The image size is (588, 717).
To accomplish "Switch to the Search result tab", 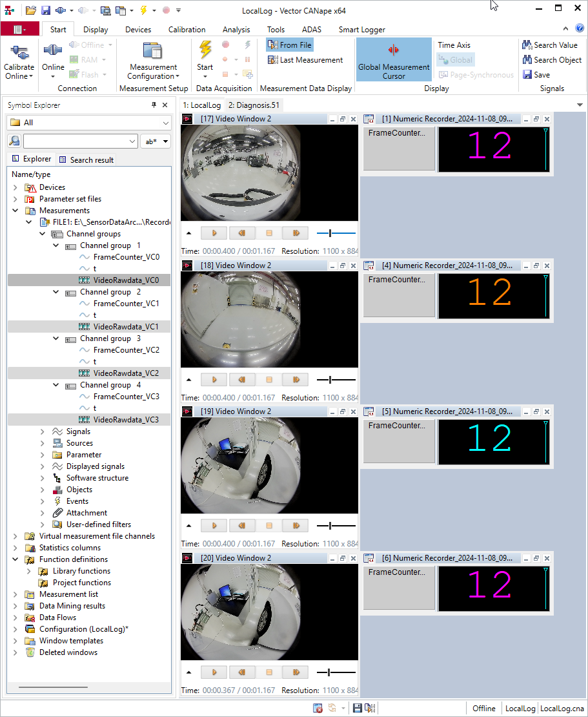I will click(86, 160).
